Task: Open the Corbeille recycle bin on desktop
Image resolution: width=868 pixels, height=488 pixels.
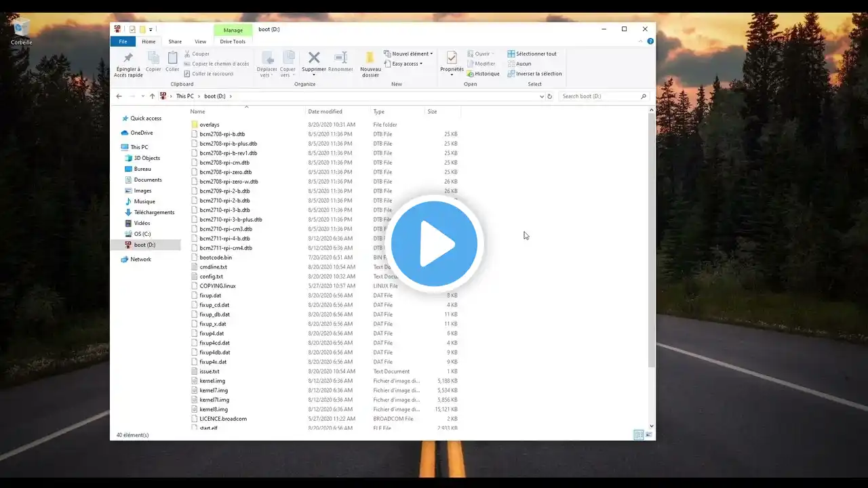Action: pyautogui.click(x=22, y=32)
